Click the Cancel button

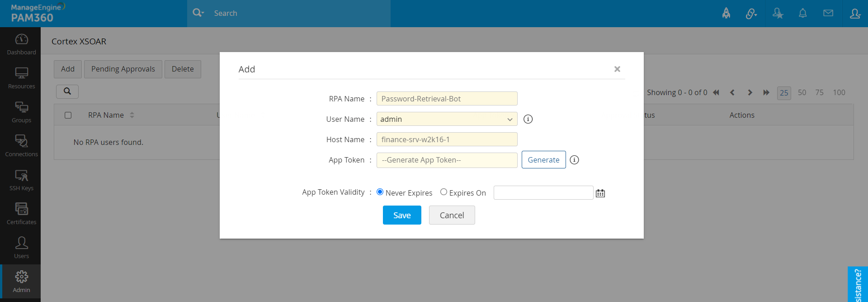click(452, 215)
